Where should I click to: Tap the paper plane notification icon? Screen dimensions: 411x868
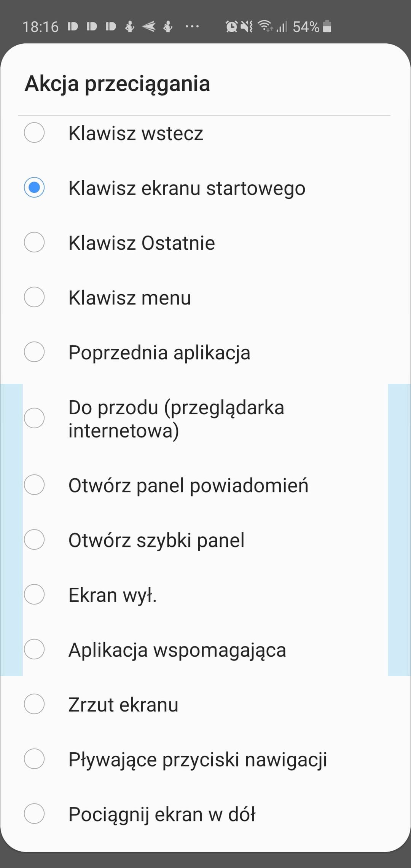tap(149, 26)
